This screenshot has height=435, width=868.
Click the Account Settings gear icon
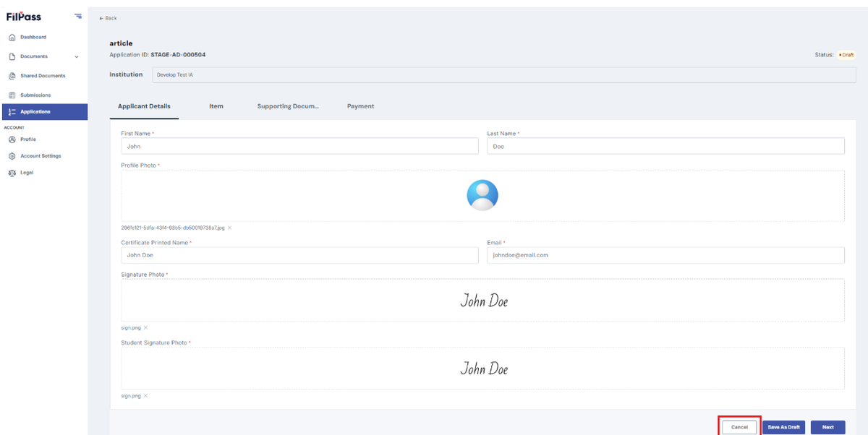click(12, 156)
